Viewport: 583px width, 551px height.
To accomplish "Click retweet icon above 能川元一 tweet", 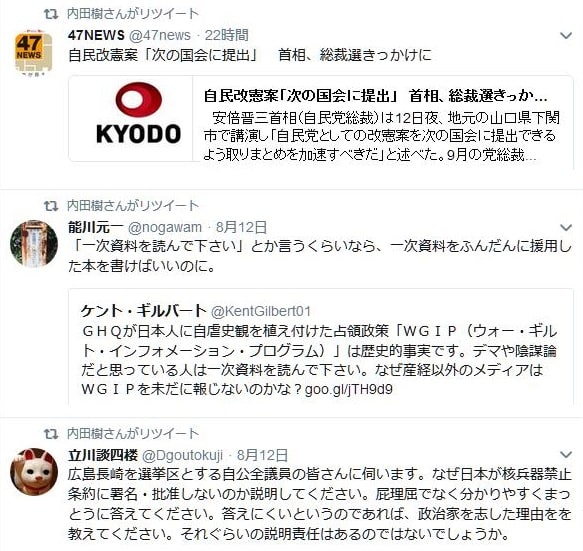I will (51, 206).
